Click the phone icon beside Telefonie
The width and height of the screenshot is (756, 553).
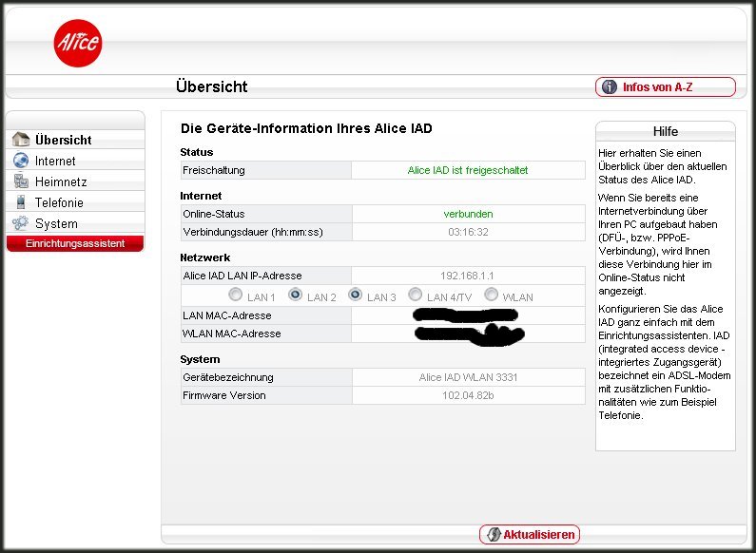pyautogui.click(x=21, y=202)
